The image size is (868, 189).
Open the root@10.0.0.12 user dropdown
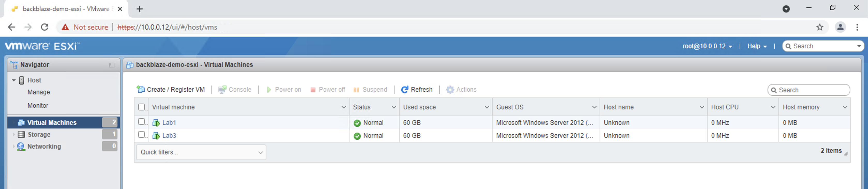[x=707, y=46]
